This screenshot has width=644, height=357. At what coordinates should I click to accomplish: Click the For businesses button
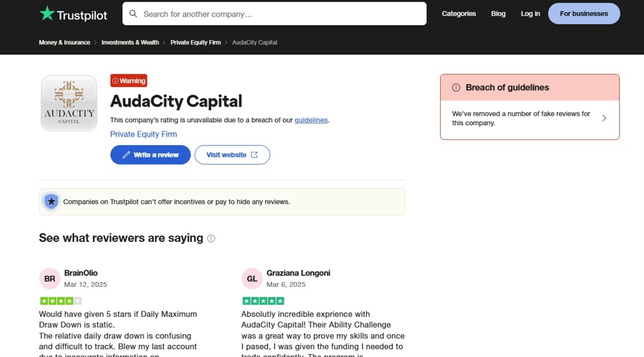click(584, 14)
